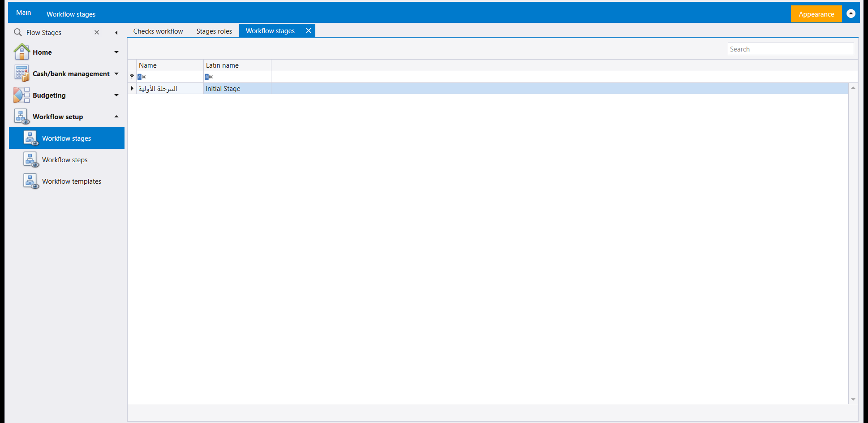Open Workflow steps in the sidebar
868x423 pixels.
click(x=66, y=160)
